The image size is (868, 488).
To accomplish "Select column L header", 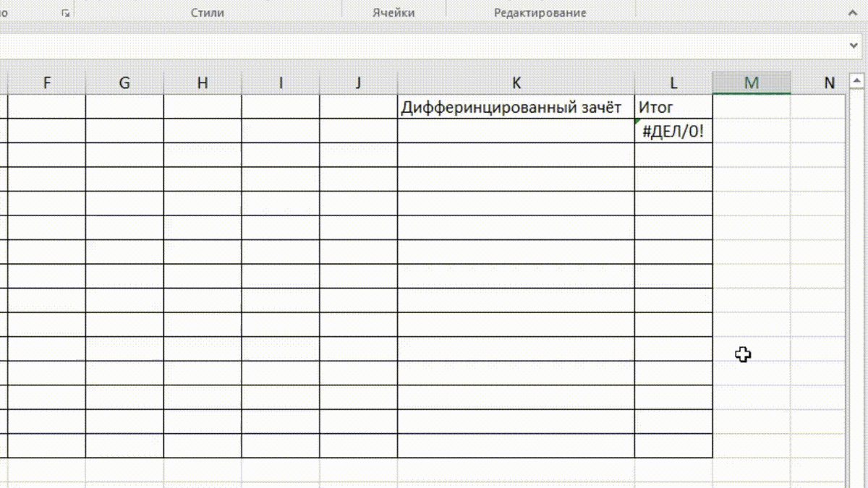I will pos(673,83).
